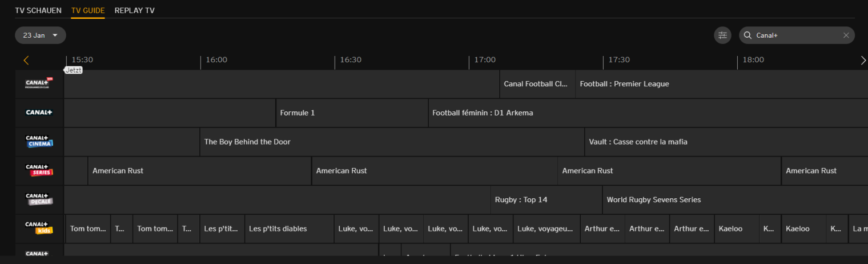This screenshot has height=264, width=868.
Task: Click into the Canal+ search field
Action: click(x=797, y=35)
